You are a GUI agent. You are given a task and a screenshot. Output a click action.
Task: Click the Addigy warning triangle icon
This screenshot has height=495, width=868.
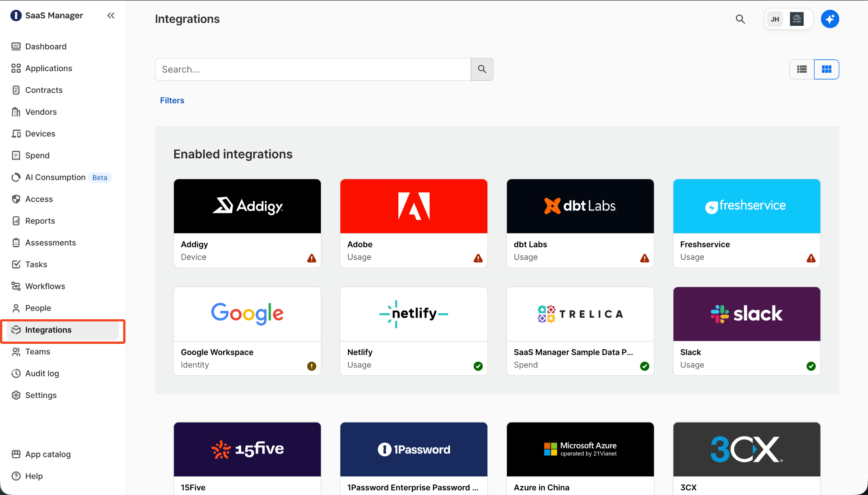point(312,258)
